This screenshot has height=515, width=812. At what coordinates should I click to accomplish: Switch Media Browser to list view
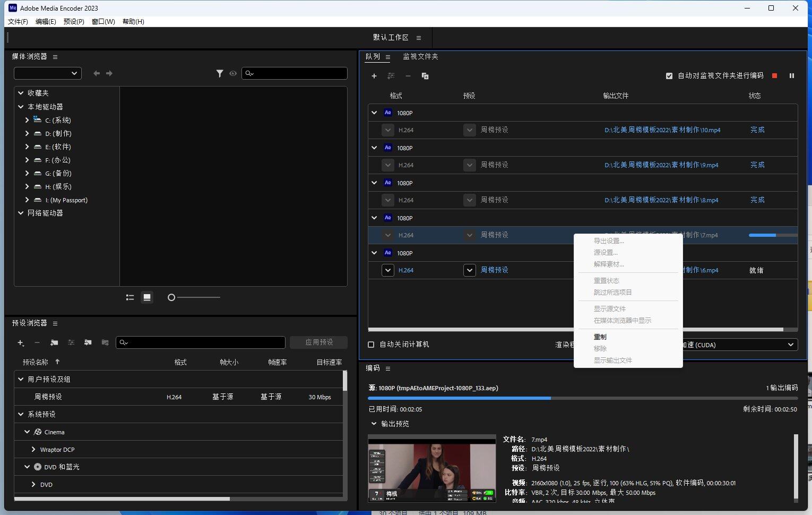coord(130,297)
